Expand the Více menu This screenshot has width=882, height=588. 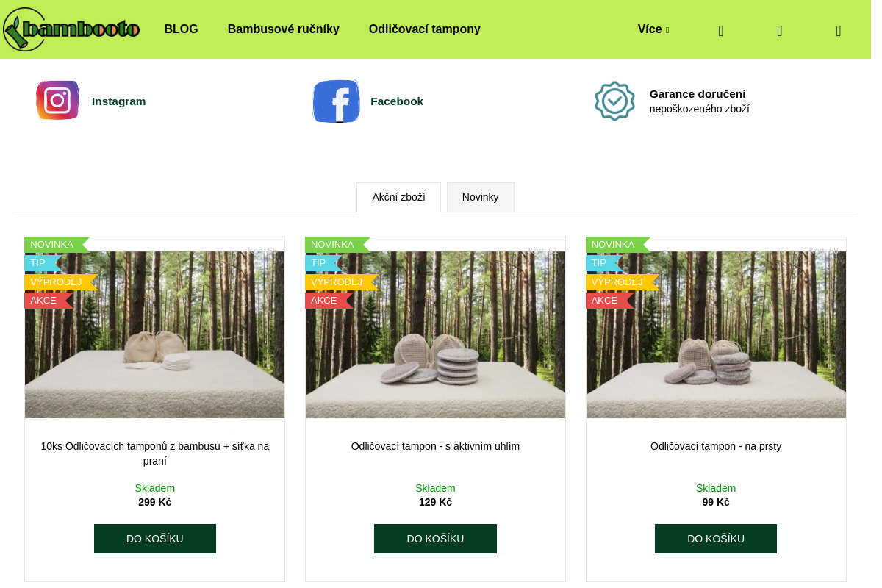coord(653,29)
